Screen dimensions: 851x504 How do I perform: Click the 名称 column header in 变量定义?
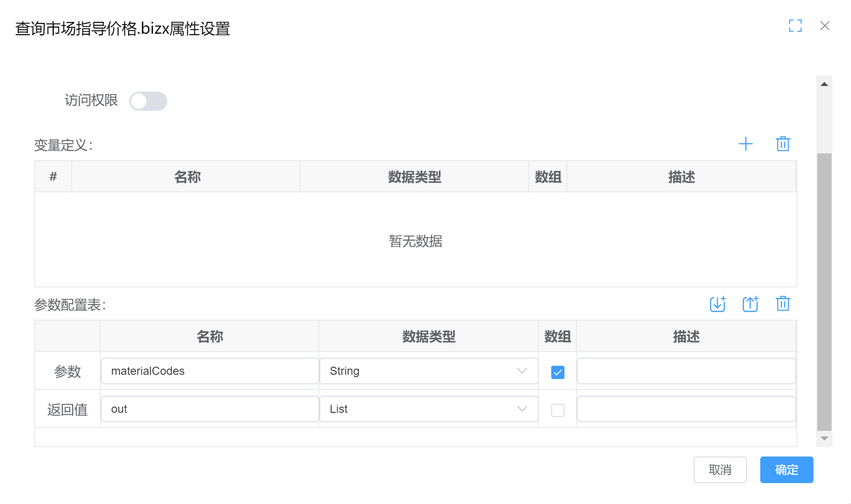187,177
